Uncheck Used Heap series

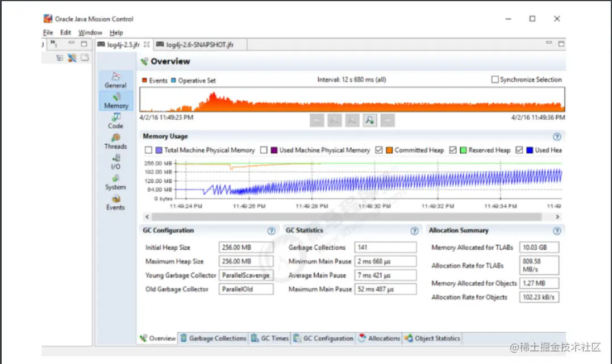pyautogui.click(x=519, y=150)
